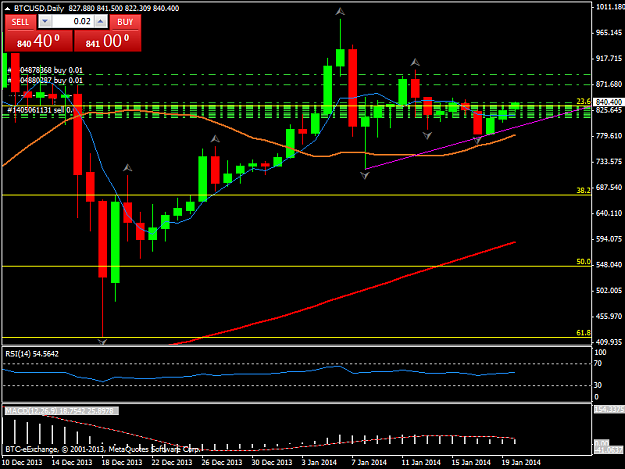The width and height of the screenshot is (625, 469).
Task: Decrease trade volume with the down arrow
Action: point(45,22)
